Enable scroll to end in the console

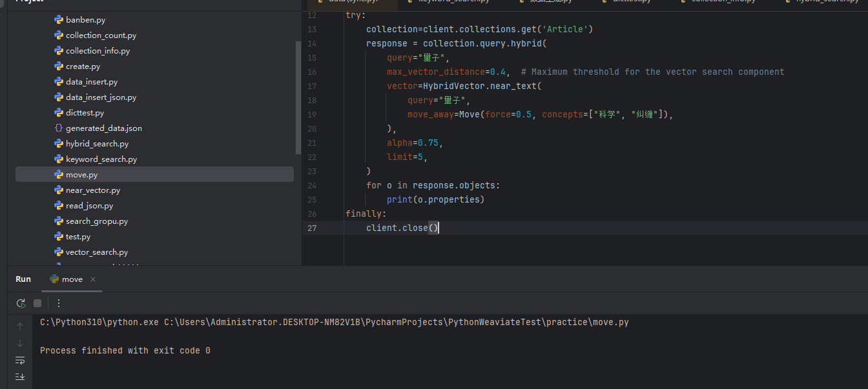click(19, 377)
